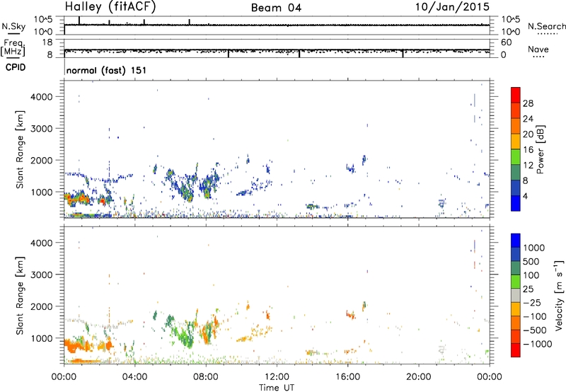Click the "18" frequency axis tick

47,42
